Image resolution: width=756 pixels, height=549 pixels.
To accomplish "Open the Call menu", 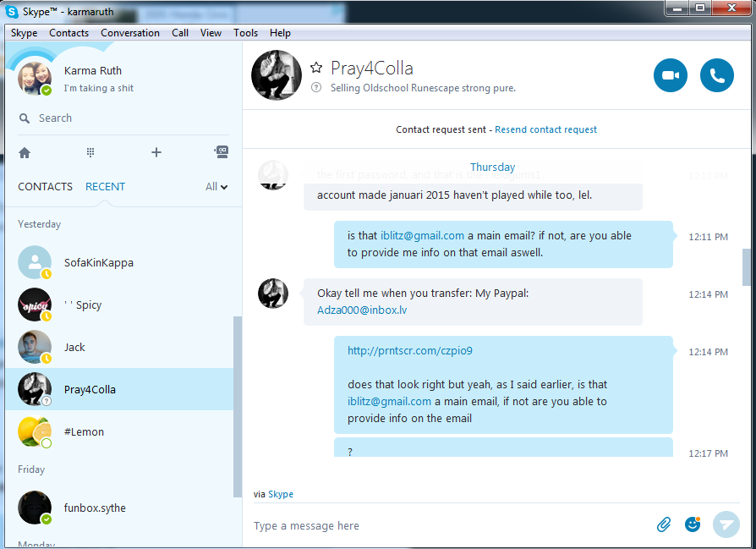I will pyautogui.click(x=180, y=33).
